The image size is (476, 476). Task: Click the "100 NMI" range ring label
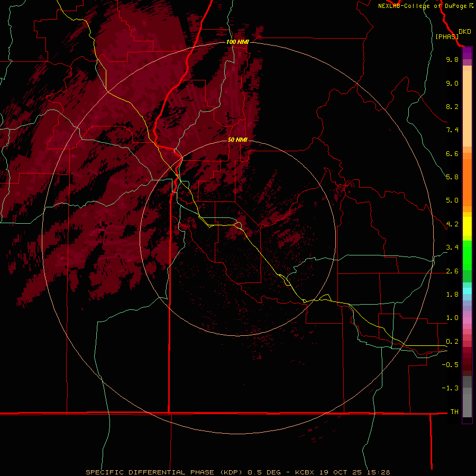click(237, 42)
